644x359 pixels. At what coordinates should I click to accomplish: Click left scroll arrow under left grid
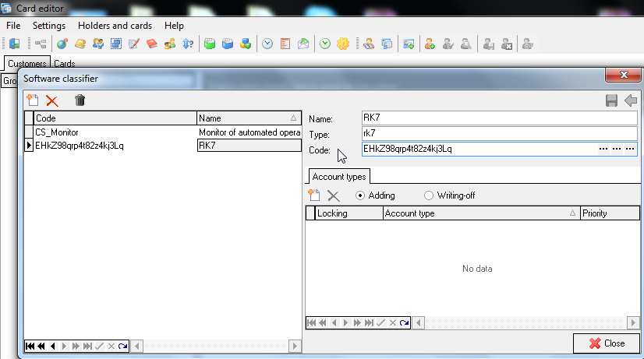136,347
